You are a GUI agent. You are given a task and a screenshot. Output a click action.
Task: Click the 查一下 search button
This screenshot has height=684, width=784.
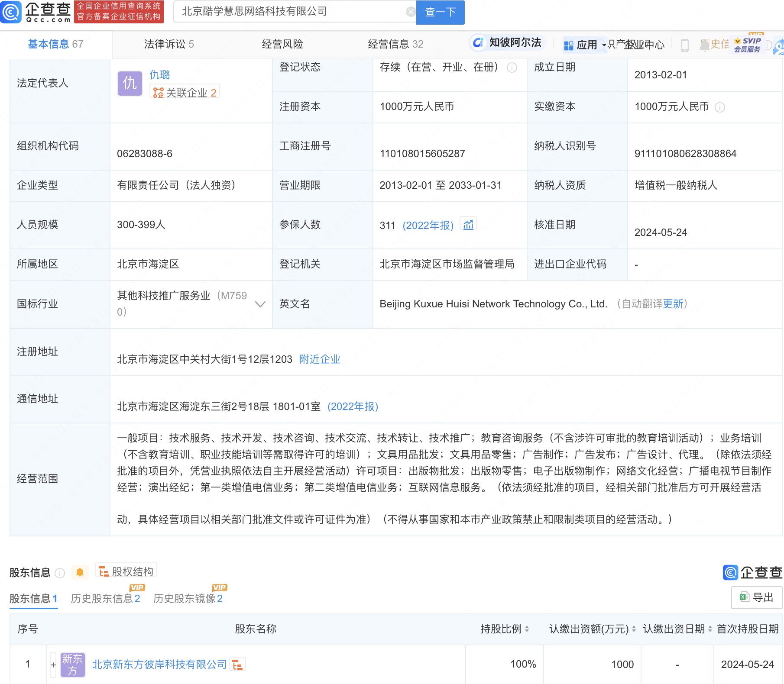coord(440,12)
